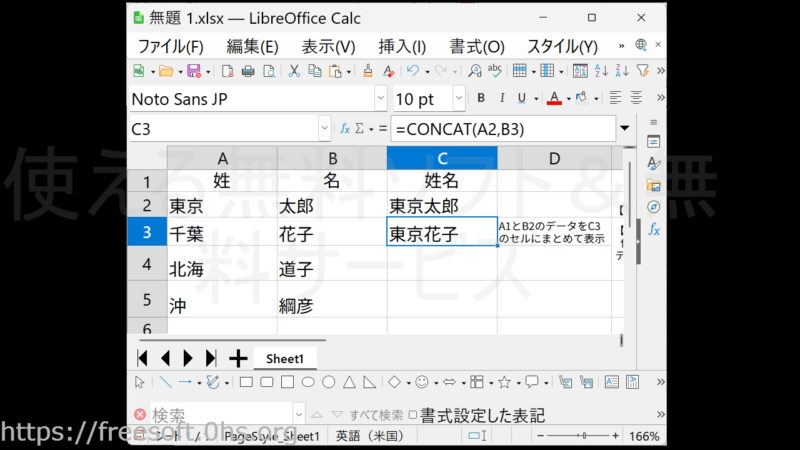Click the zoom slider in status bar

[582, 437]
